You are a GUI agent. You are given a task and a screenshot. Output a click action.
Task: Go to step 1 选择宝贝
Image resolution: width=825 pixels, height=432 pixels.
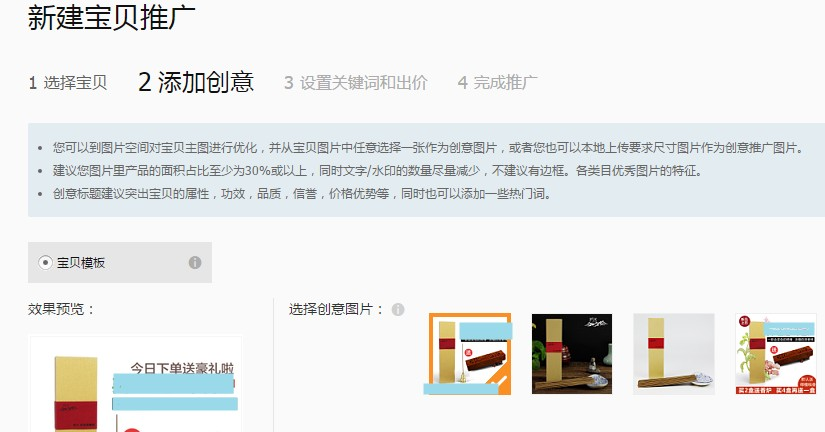click(x=68, y=83)
